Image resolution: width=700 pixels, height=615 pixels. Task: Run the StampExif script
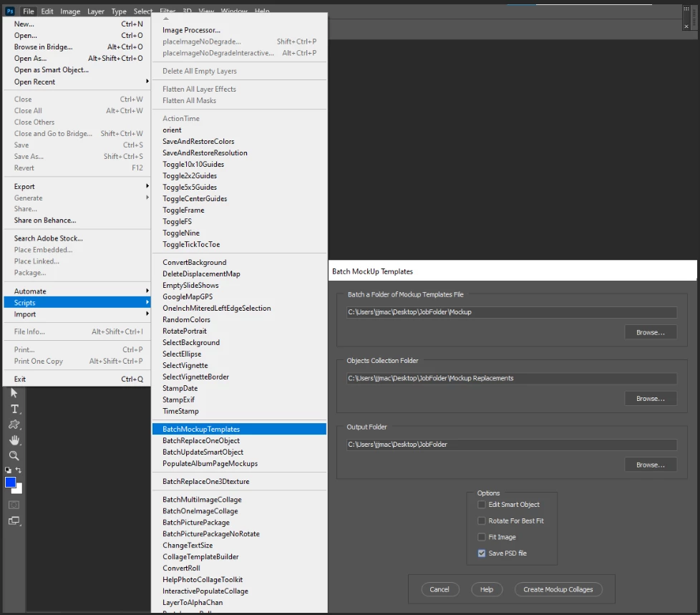tap(239, 399)
